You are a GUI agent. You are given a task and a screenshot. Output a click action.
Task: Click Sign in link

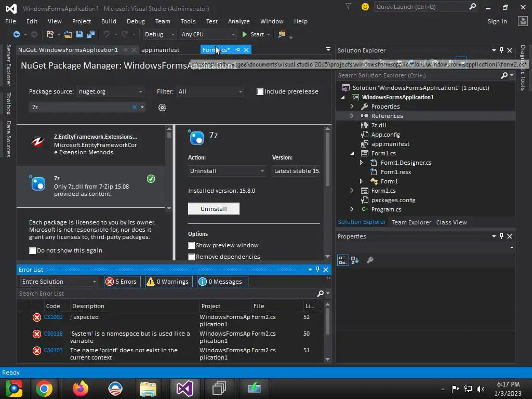pos(497,21)
